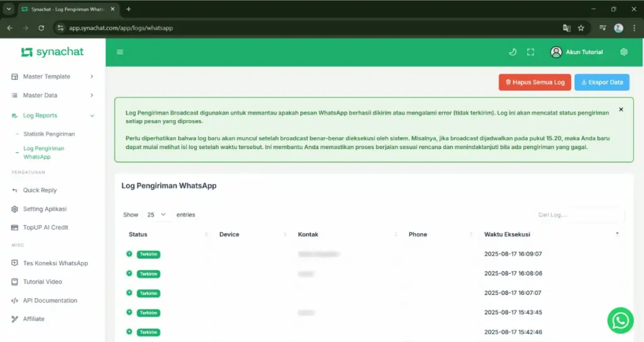Sort table by Phone column
The image size is (644, 342).
440,234
